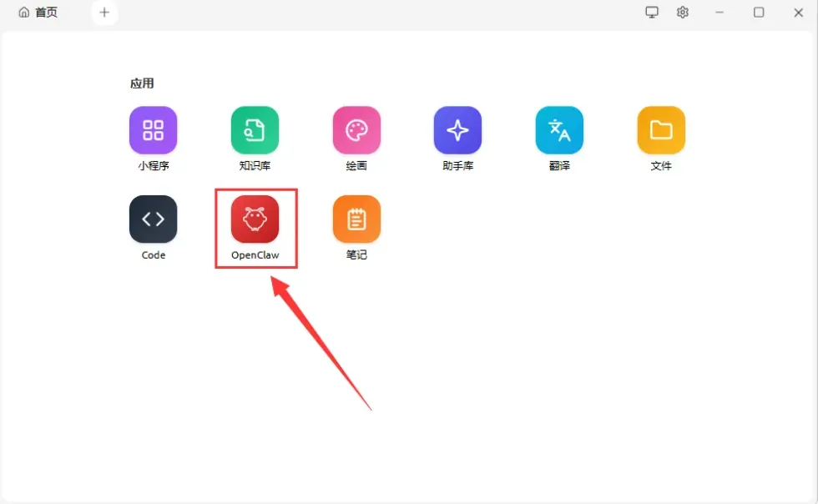Click the monitor display icon in title bar
This screenshot has height=504, width=818.
coord(652,12)
